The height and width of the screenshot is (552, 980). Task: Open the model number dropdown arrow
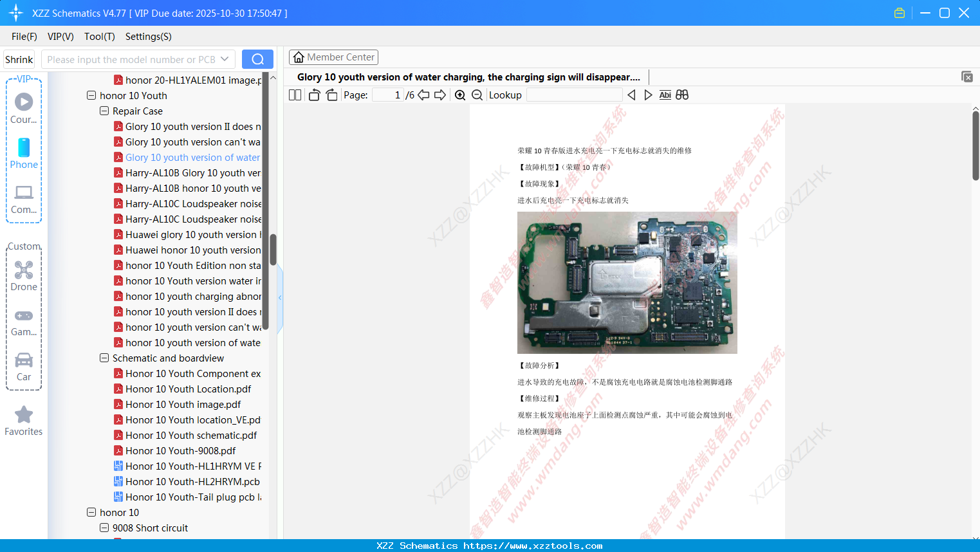pyautogui.click(x=225, y=59)
